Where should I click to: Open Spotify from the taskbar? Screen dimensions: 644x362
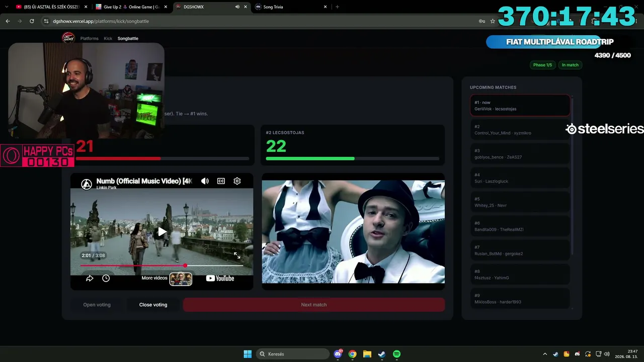pyautogui.click(x=396, y=354)
